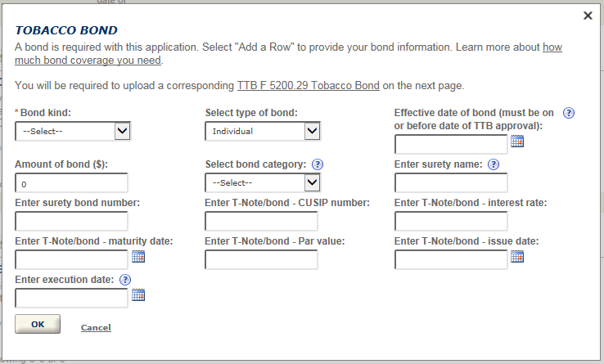
Task: Open calendar for T-Note maturity date
Action: coord(138,257)
